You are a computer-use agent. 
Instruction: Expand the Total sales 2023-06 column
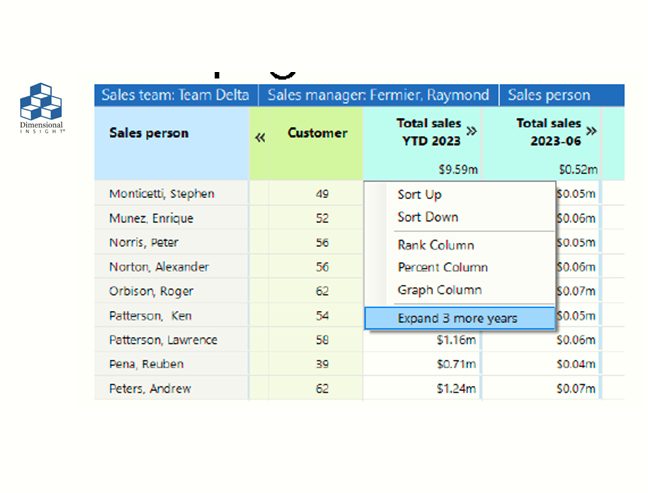(x=592, y=130)
